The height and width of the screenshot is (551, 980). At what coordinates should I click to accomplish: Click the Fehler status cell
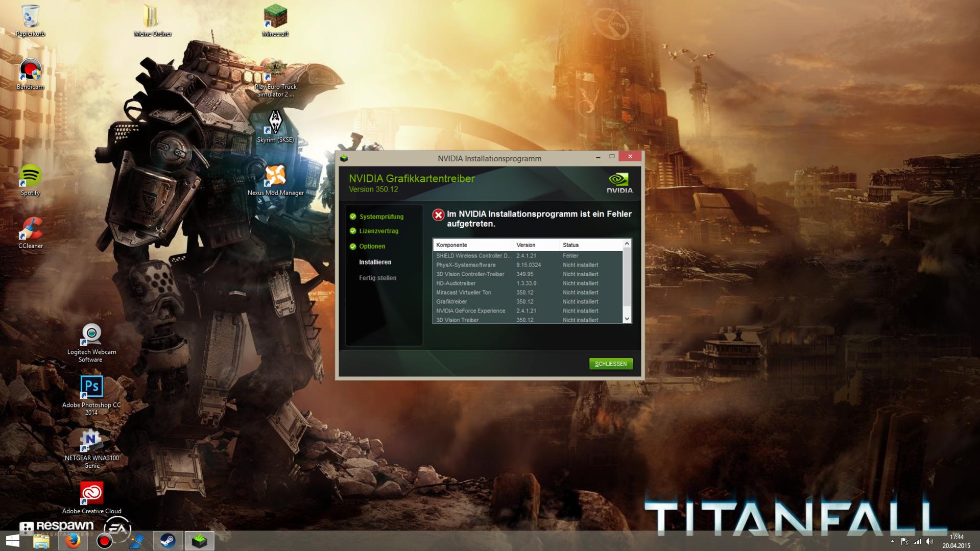click(x=570, y=256)
